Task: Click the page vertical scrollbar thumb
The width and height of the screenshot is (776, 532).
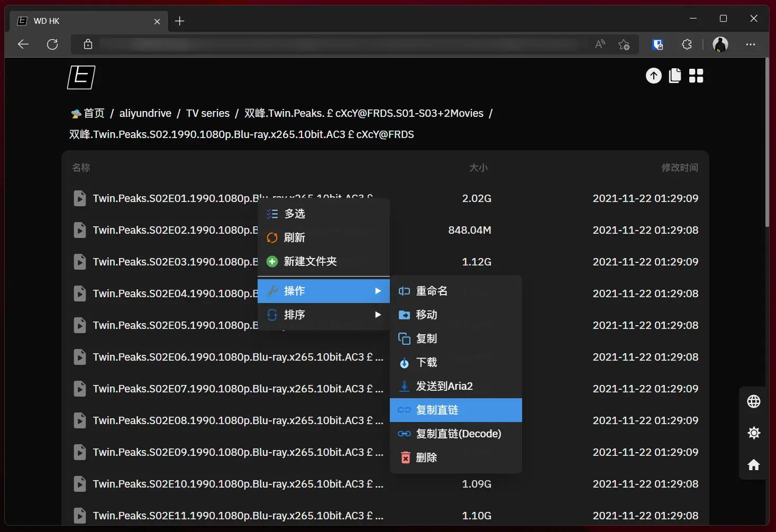Action: point(767,143)
